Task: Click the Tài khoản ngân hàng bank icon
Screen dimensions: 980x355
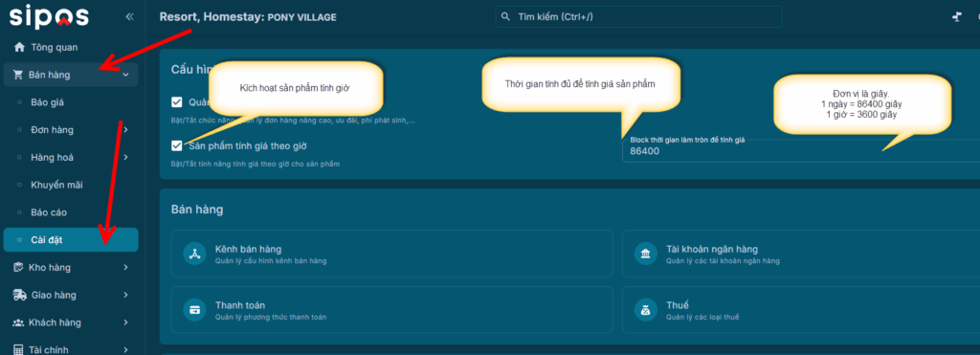Action: [646, 254]
